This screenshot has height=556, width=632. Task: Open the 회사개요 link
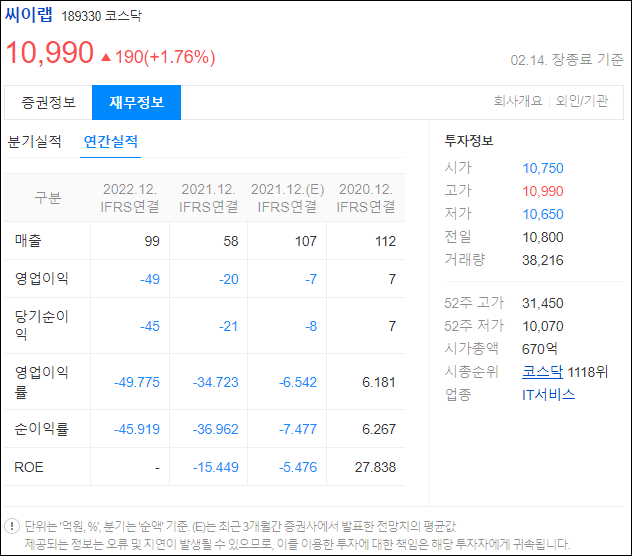[518, 101]
